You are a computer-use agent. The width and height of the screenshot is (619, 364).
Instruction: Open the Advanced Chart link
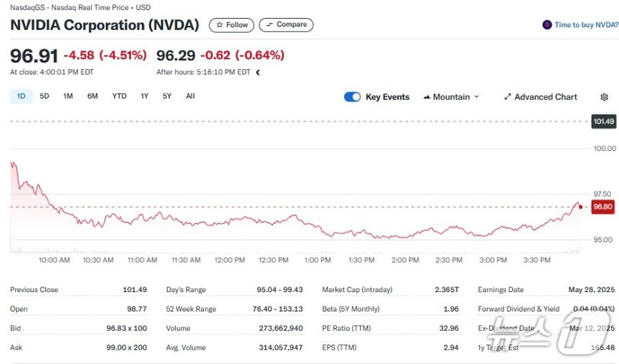click(x=541, y=97)
